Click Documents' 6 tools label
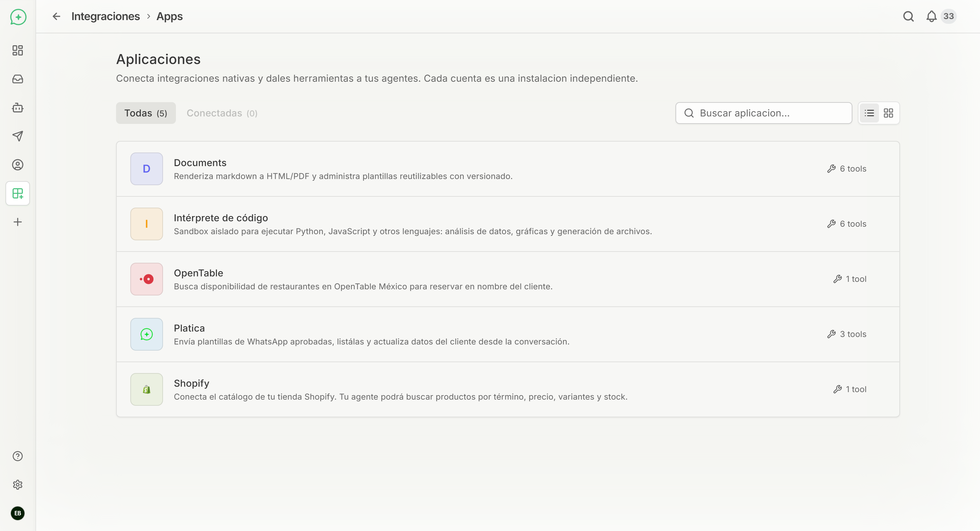This screenshot has height=531, width=980. (x=853, y=168)
